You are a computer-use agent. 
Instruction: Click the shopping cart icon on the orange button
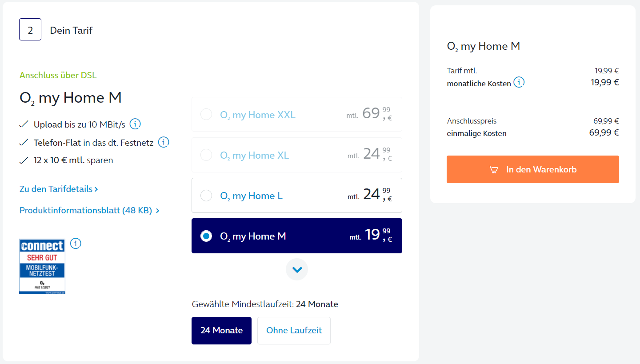[x=493, y=169]
